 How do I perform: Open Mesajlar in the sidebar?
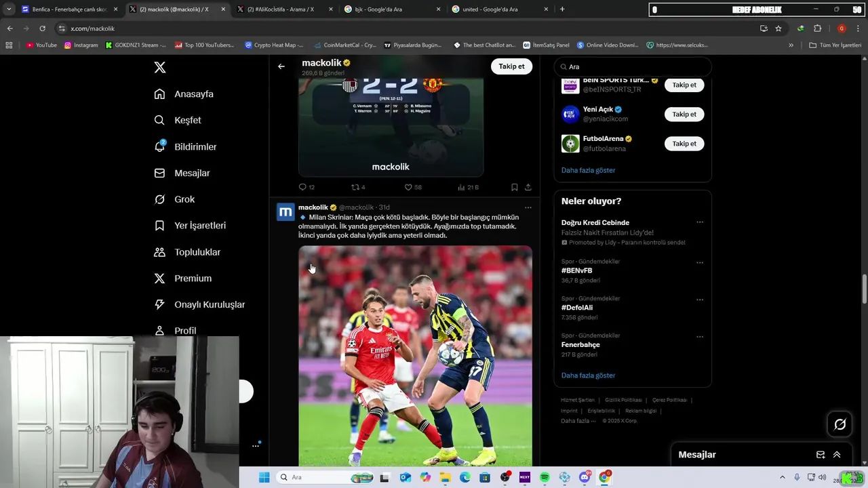pos(182,173)
